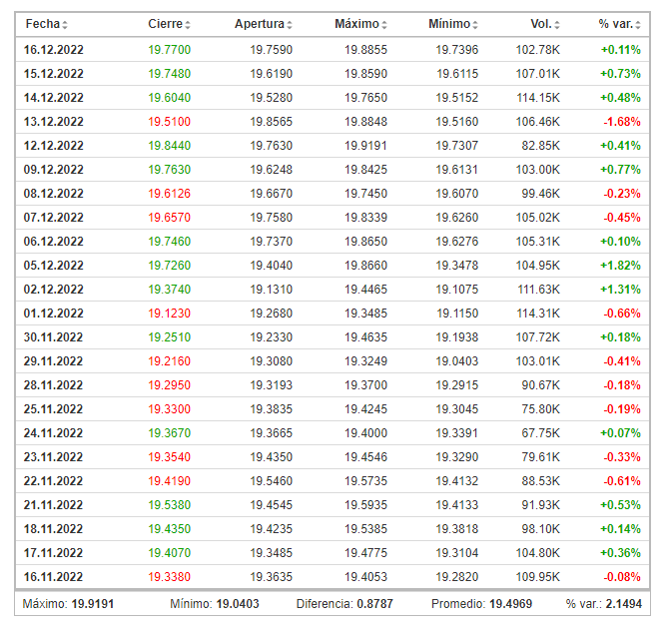The height and width of the screenshot is (630, 672).
Task: Click opening price 19.1310 on 02.12.2022
Action: [271, 289]
